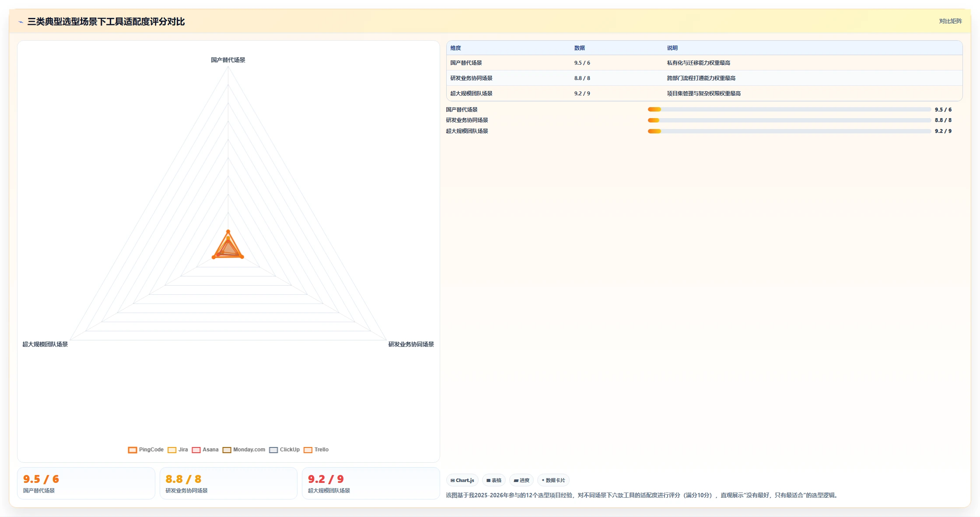Click the 维度 table column header
Viewport: 980px width, 517px height.
tap(455, 48)
